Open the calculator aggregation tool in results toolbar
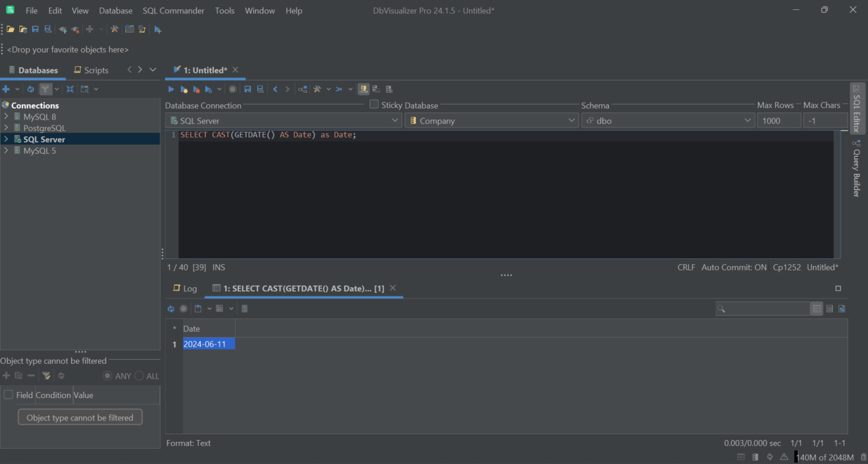The height and width of the screenshot is (464, 868). [x=244, y=308]
